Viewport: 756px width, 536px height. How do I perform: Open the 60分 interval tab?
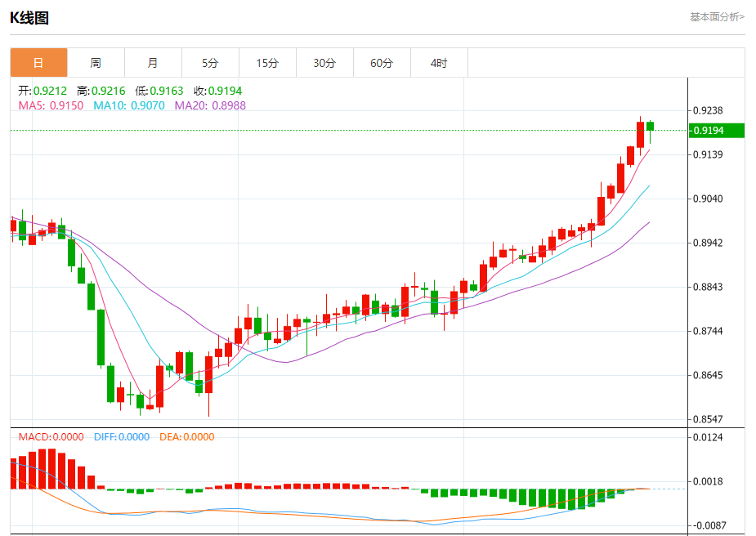pyautogui.click(x=382, y=63)
